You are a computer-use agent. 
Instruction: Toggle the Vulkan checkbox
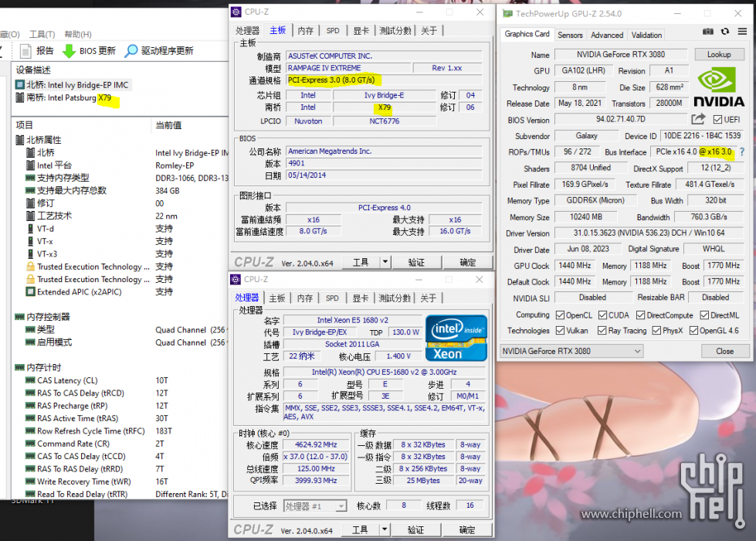pyautogui.click(x=560, y=331)
